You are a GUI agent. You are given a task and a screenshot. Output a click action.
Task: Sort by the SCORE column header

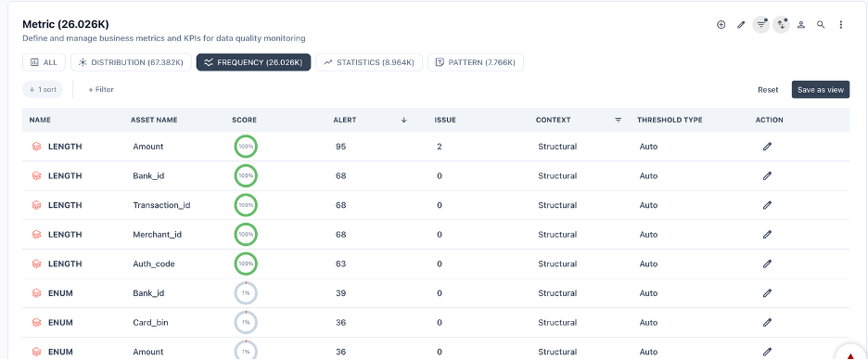(244, 120)
